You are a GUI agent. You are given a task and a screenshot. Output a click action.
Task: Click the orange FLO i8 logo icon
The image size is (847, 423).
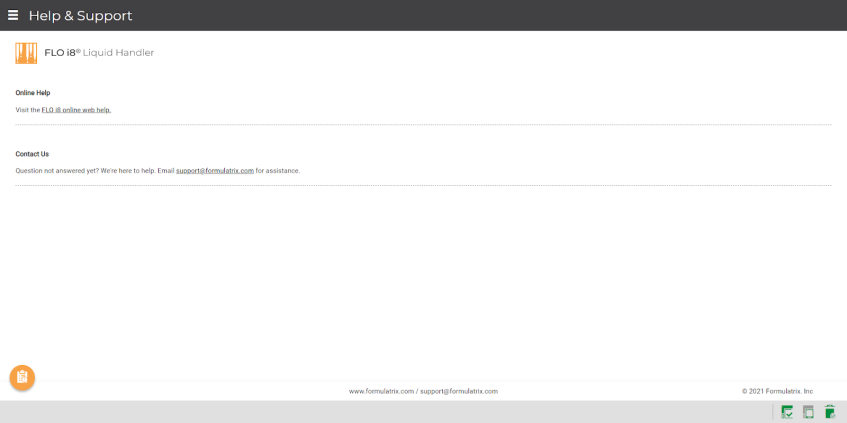[26, 53]
